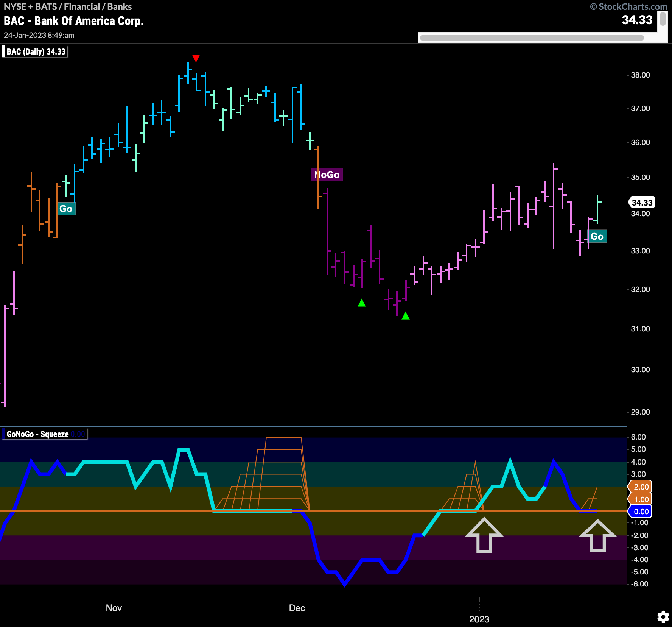
Task: Click the StockCharts.com copyright text
Action: pyautogui.click(x=628, y=6)
